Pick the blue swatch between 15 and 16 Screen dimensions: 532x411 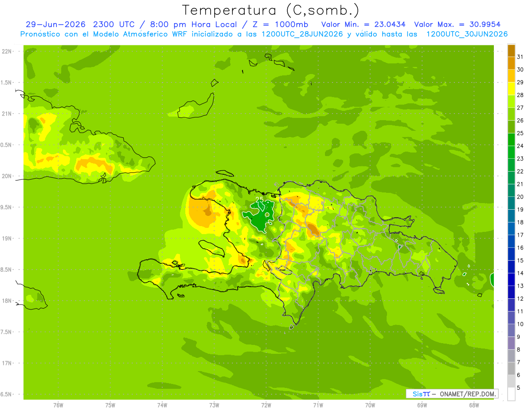pos(511,254)
